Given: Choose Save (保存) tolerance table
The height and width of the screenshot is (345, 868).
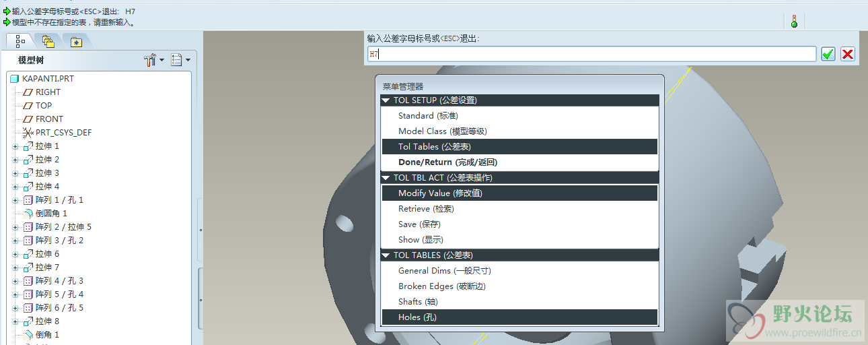Looking at the screenshot, I should (x=519, y=224).
